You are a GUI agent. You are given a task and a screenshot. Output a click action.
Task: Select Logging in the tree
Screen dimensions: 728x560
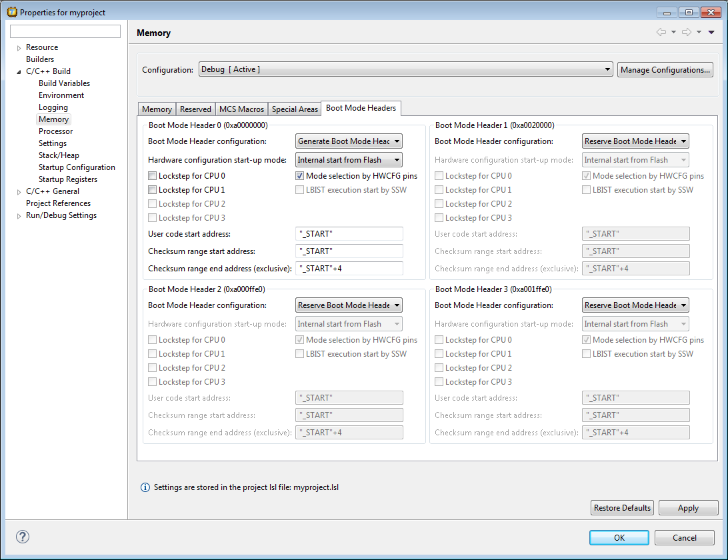coord(53,107)
